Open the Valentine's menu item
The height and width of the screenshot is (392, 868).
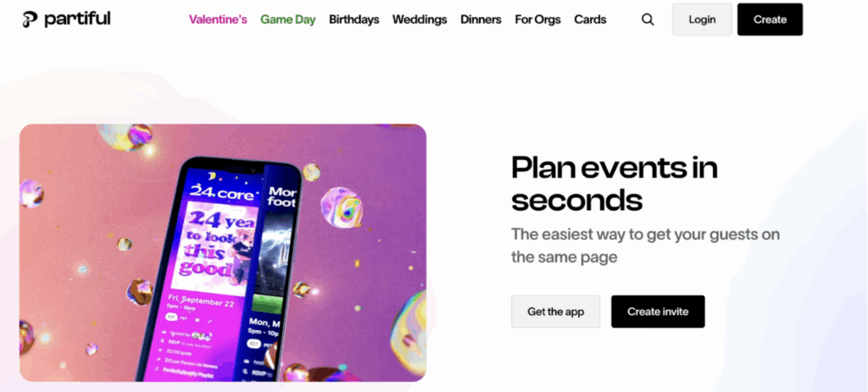click(x=218, y=20)
